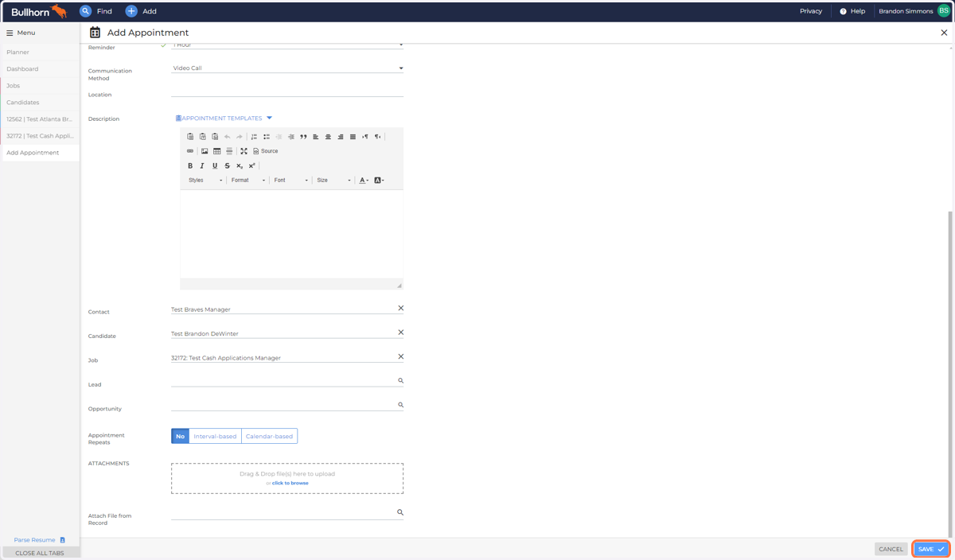
Task: Open the 12562 Test Atlanta tab
Action: (x=40, y=119)
